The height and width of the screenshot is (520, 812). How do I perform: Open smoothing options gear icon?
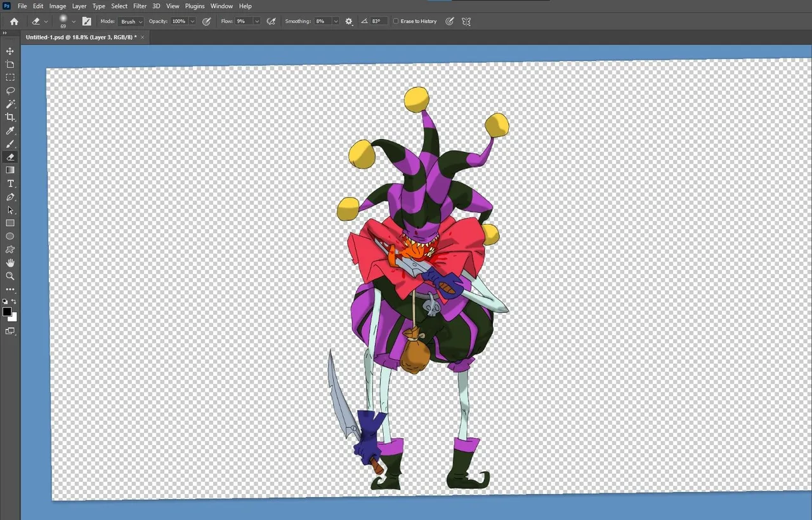(348, 21)
